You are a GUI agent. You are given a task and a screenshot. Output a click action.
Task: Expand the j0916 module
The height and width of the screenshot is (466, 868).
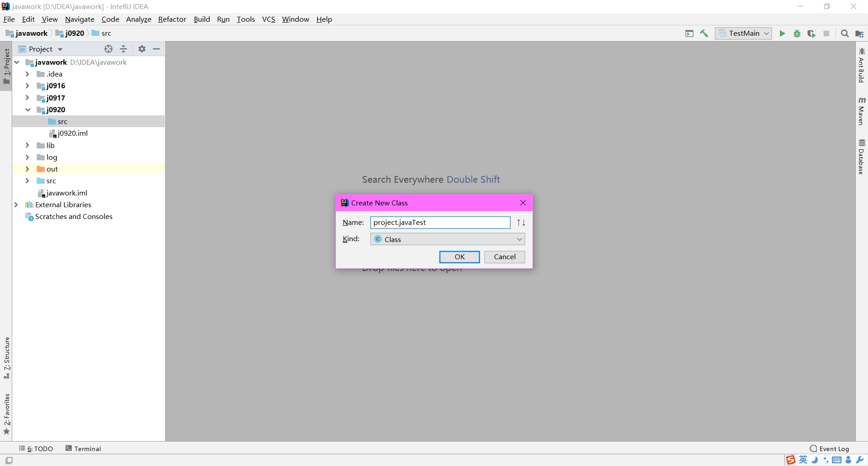tap(28, 86)
